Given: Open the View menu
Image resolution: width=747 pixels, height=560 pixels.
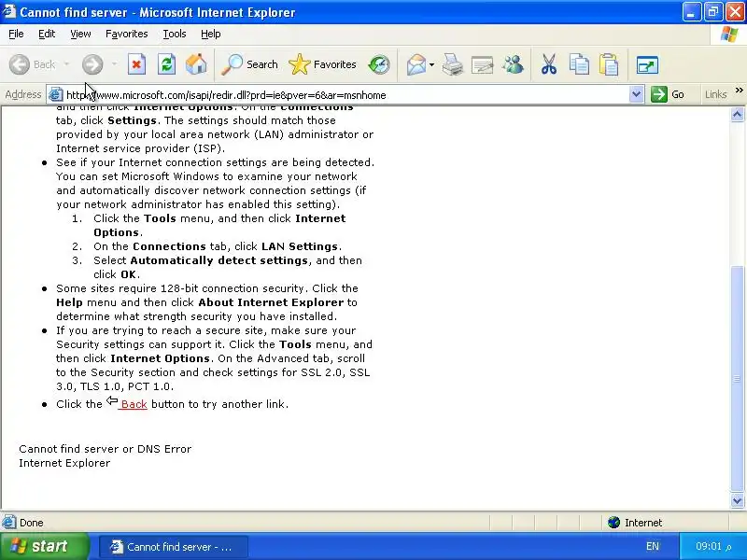Looking at the screenshot, I should pos(80,34).
